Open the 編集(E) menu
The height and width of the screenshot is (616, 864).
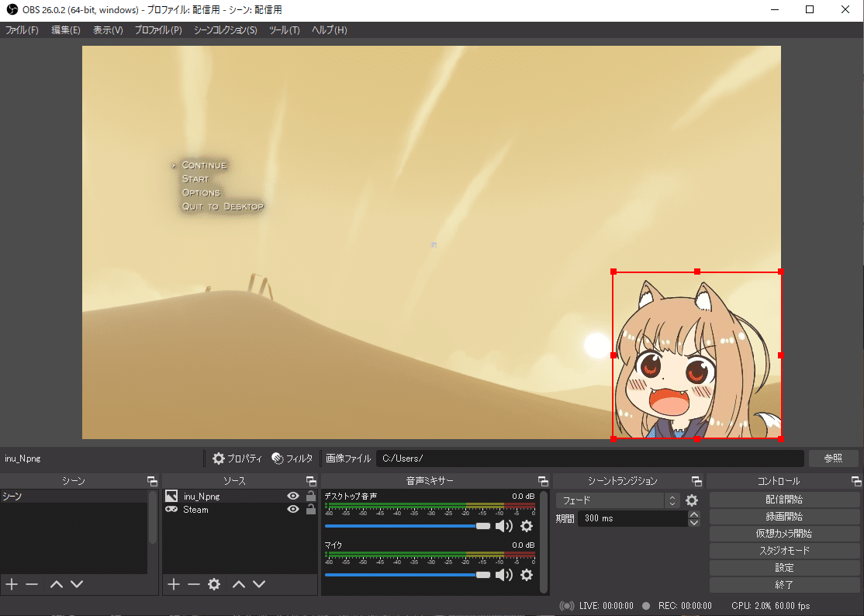tap(66, 30)
